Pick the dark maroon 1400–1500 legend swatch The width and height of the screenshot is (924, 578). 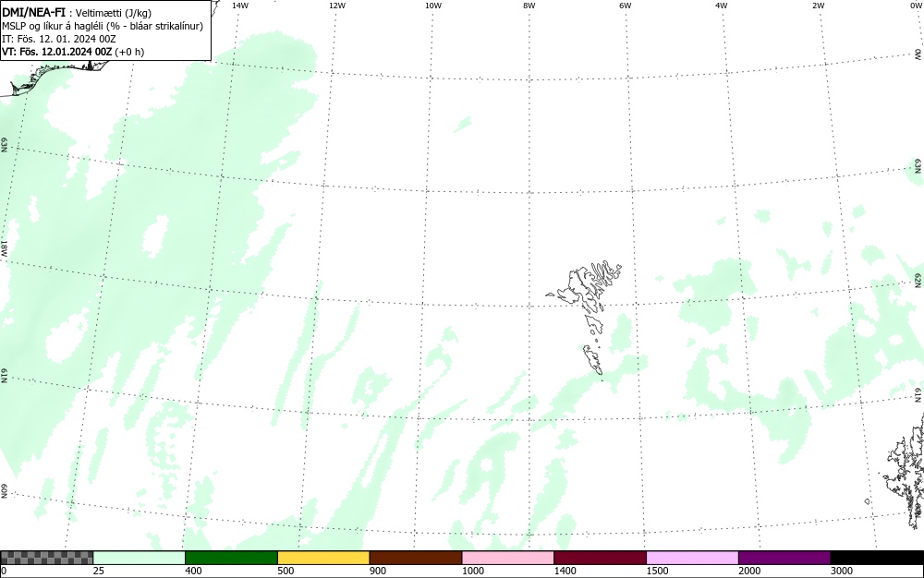(x=600, y=558)
